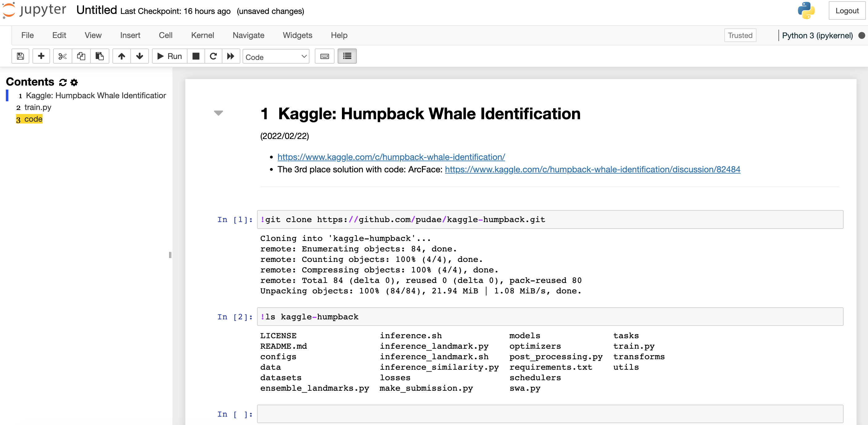Open the Widgets menu
Screen dimensions: 868x425
pos(297,36)
